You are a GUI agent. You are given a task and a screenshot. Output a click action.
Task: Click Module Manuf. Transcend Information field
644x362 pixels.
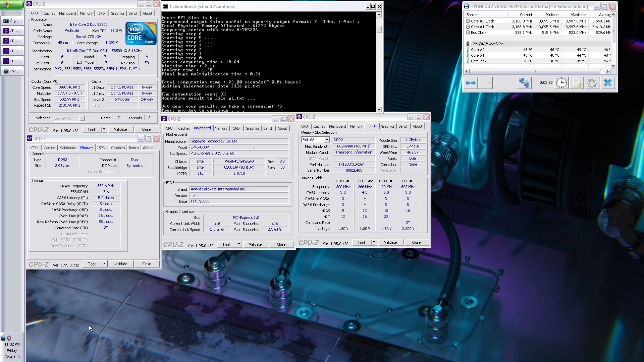pos(354,152)
